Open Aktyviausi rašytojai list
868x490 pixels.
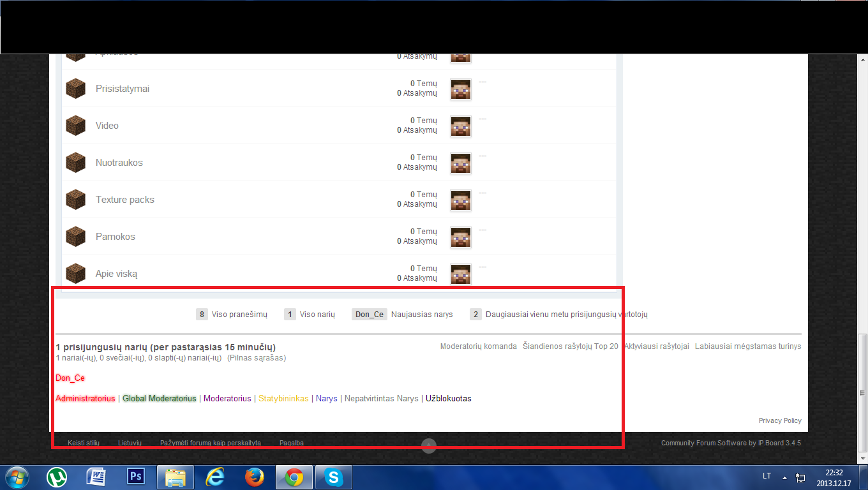(x=657, y=346)
